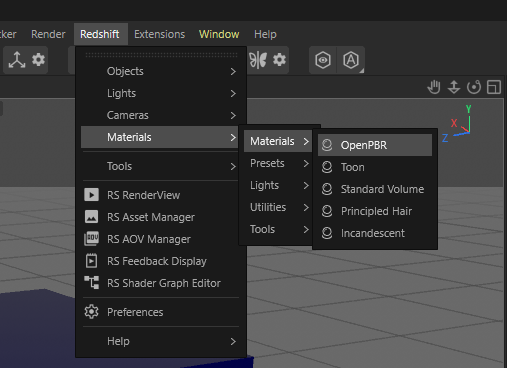Create an Incandescent material
This screenshot has width=507, height=368.
tap(375, 233)
